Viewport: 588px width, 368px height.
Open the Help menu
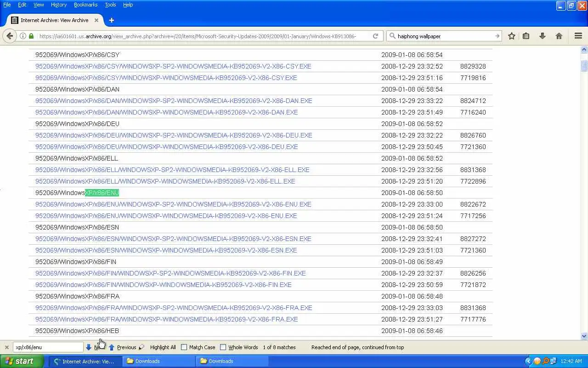128,5
